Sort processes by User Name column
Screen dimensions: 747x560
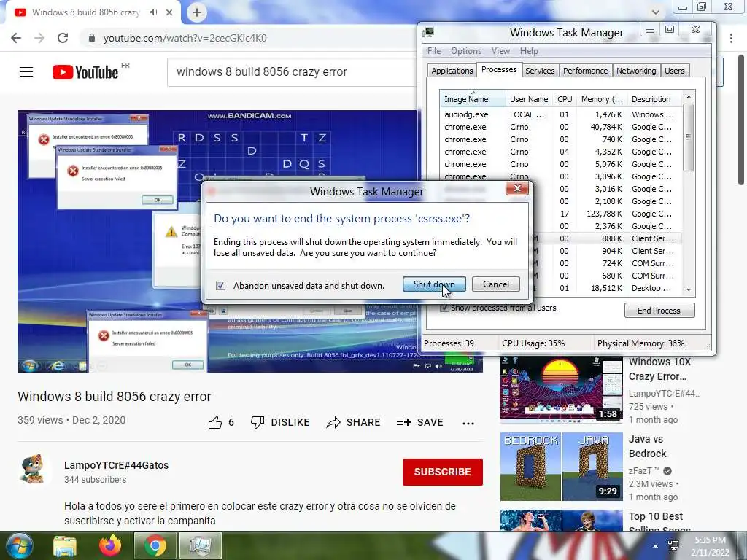(530, 99)
